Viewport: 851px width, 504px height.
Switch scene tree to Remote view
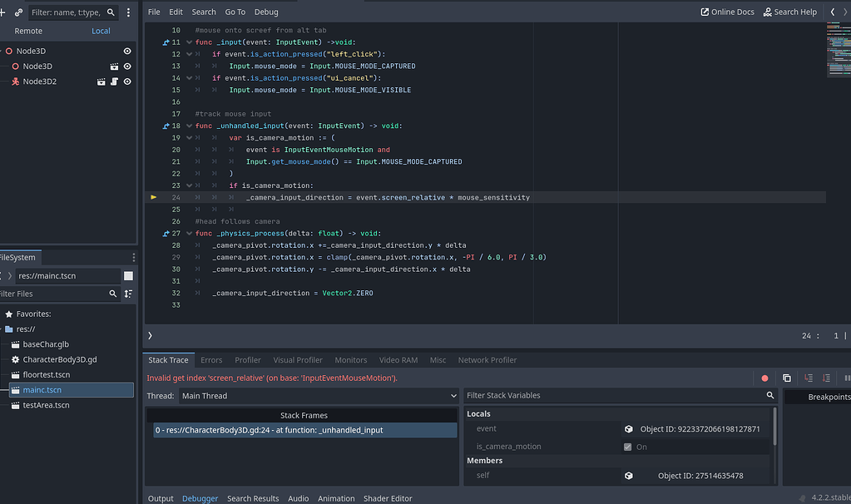(x=28, y=31)
